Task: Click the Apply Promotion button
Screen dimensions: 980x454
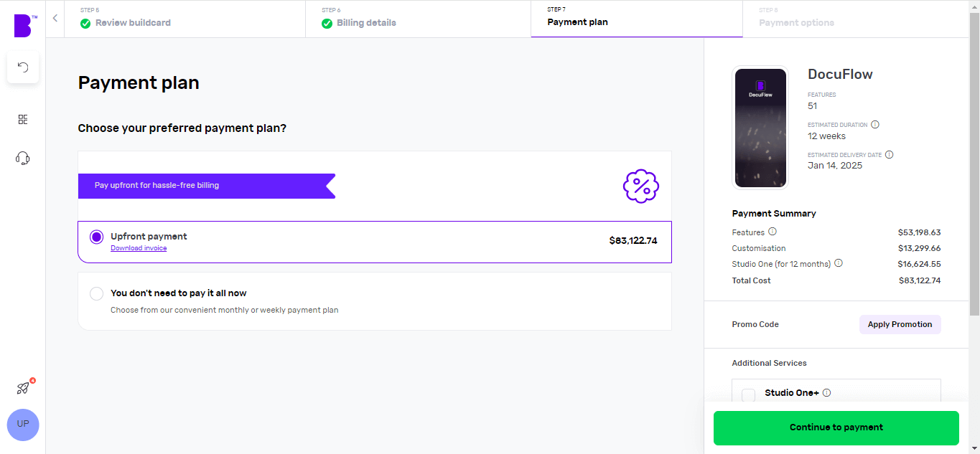Action: [900, 324]
